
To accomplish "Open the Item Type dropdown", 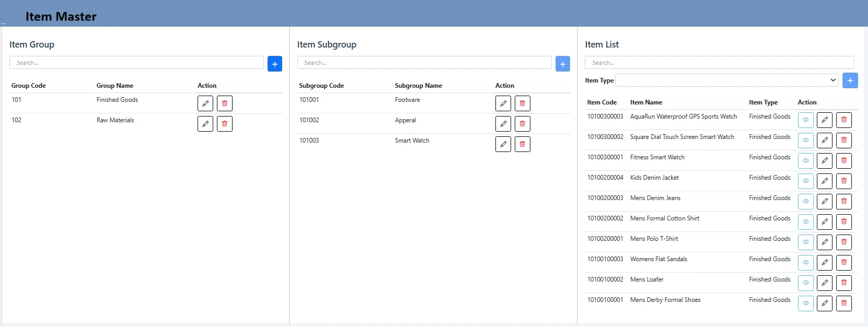I will (727, 80).
